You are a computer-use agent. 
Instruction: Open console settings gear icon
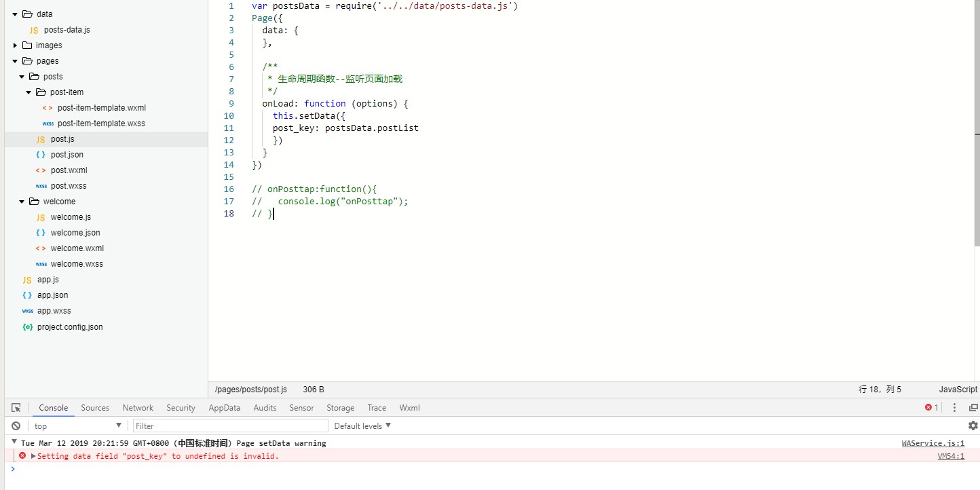tap(973, 426)
